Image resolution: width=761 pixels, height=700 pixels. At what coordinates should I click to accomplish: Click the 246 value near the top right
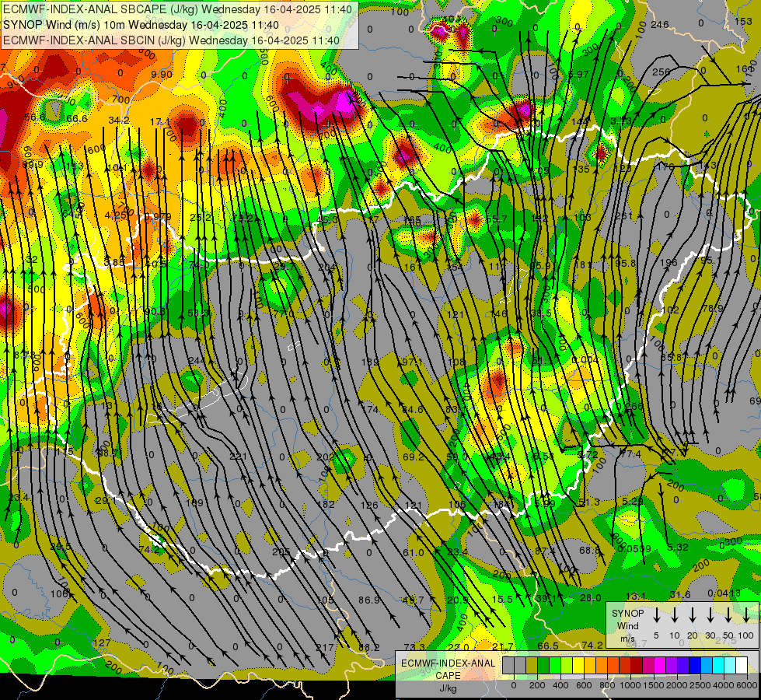660,25
